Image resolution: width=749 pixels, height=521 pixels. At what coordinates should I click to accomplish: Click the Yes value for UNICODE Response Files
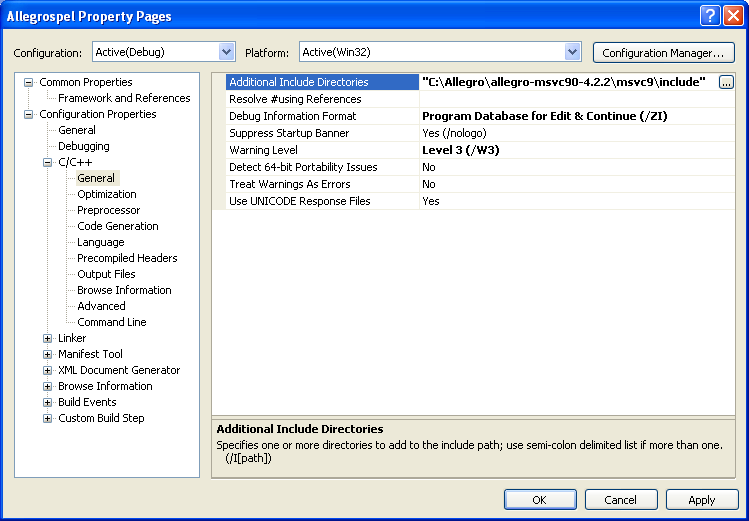pos(577,201)
